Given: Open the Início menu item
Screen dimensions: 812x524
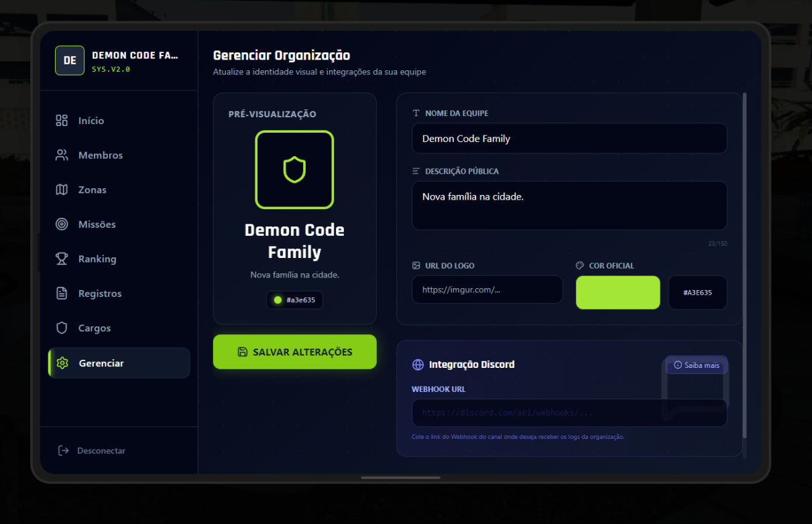Looking at the screenshot, I should pyautogui.click(x=119, y=121).
